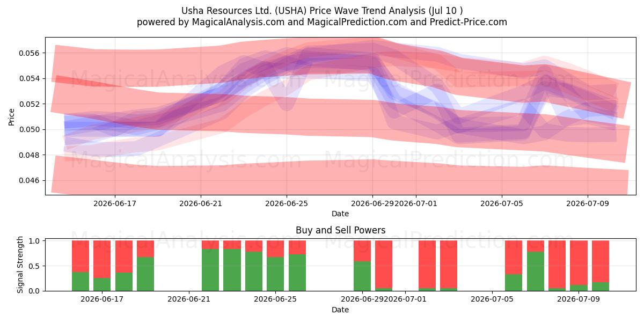Click the 'Price' y-axis label
Screen dimensions: 644x322
(x=12, y=116)
